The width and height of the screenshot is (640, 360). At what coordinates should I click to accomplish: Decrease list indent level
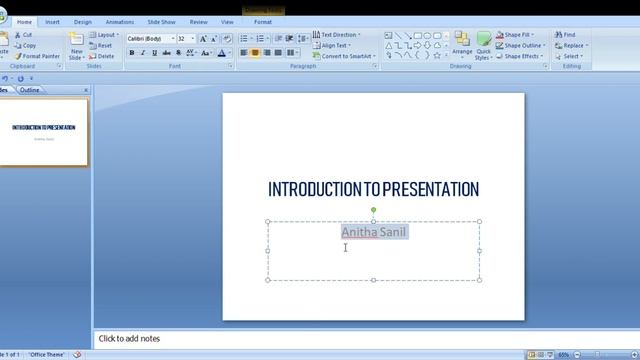278,38
